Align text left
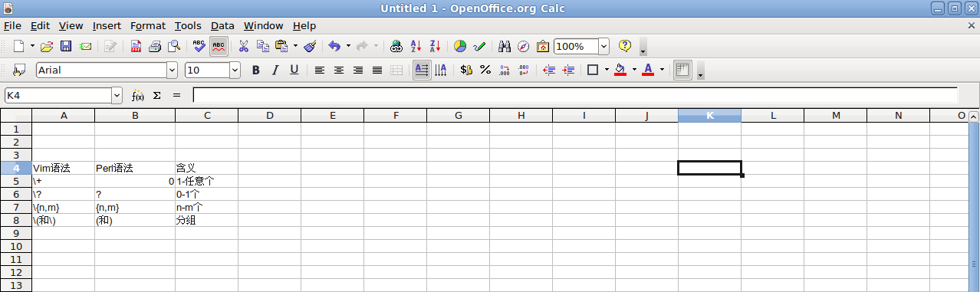The height and width of the screenshot is (292, 980). 320,71
